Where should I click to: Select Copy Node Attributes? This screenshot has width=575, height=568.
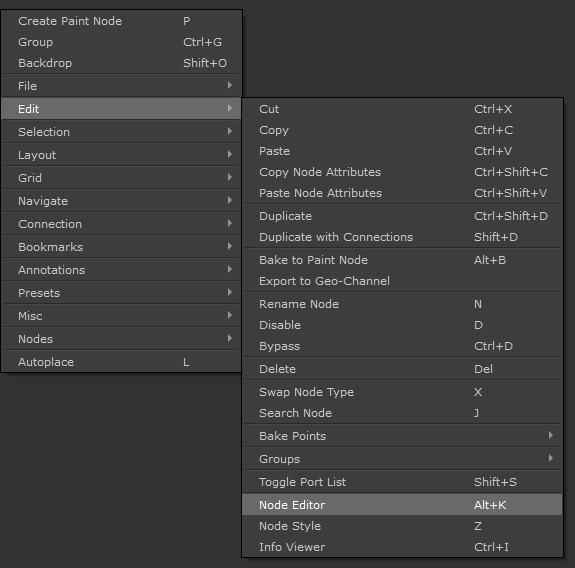(x=402, y=172)
